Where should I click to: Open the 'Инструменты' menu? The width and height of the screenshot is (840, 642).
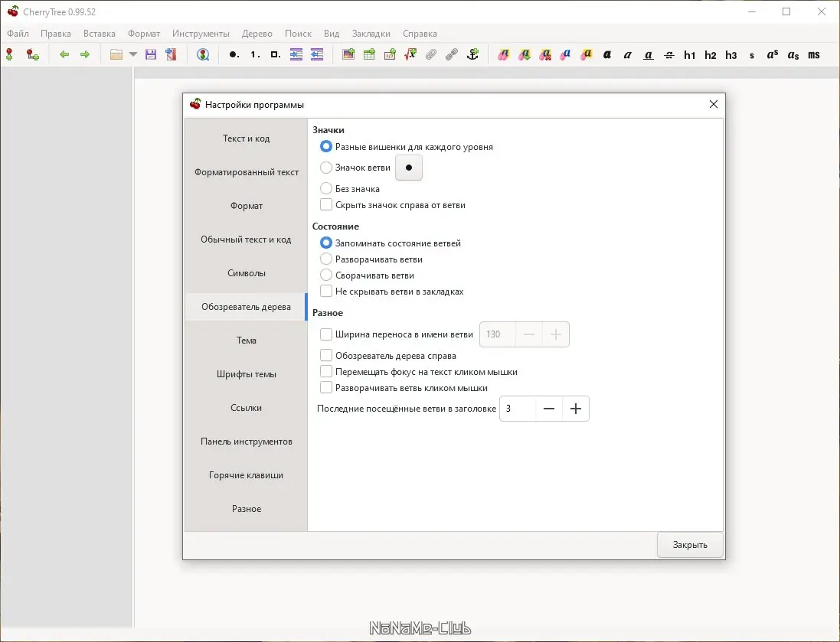point(201,33)
